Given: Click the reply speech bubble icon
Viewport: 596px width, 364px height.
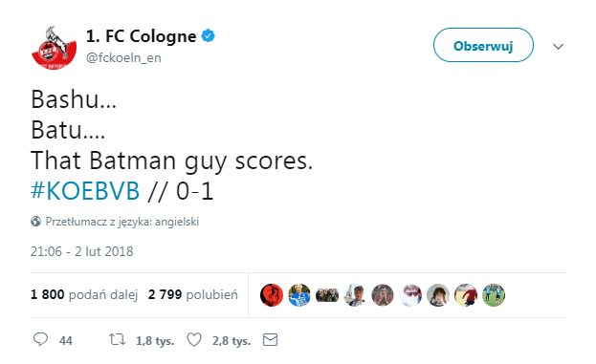Looking at the screenshot, I should [40, 339].
